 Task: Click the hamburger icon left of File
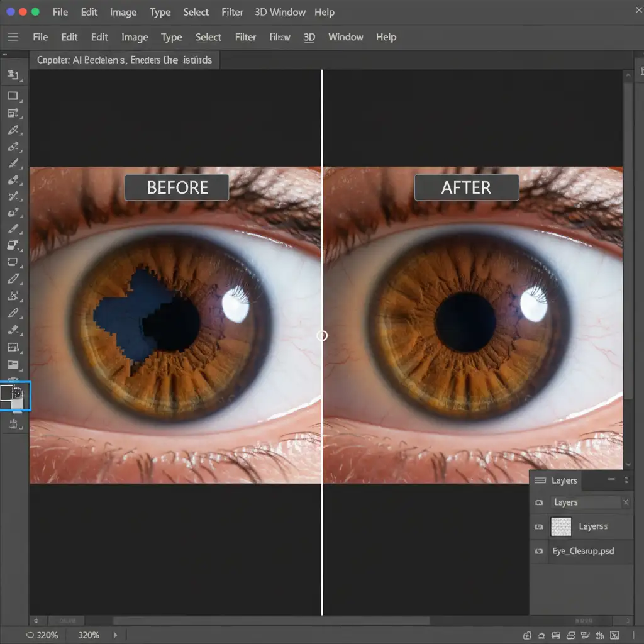click(x=13, y=37)
